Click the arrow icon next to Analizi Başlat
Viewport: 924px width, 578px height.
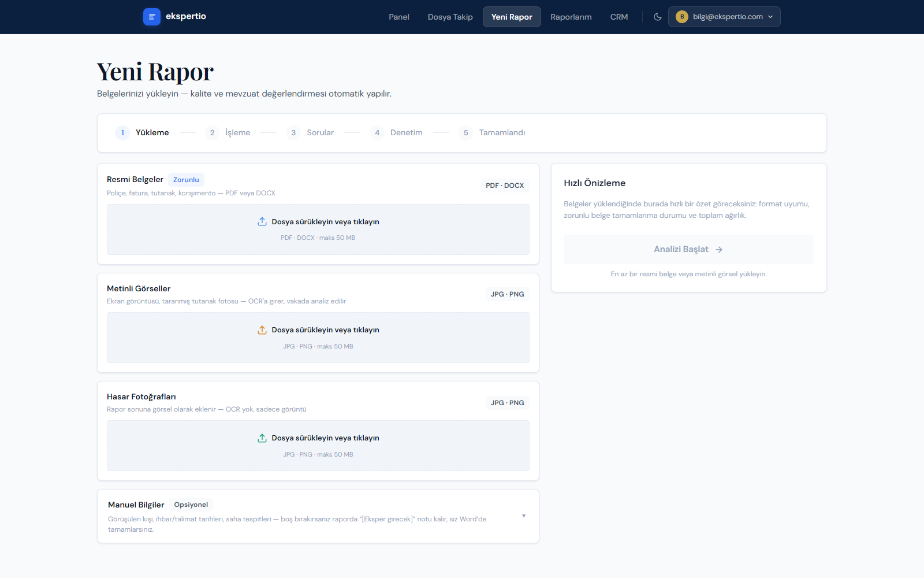(x=719, y=250)
